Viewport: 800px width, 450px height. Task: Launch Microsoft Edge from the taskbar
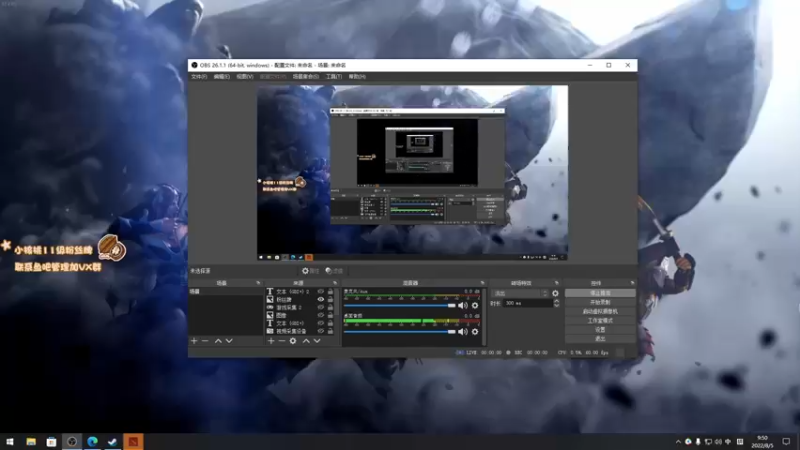(92, 441)
